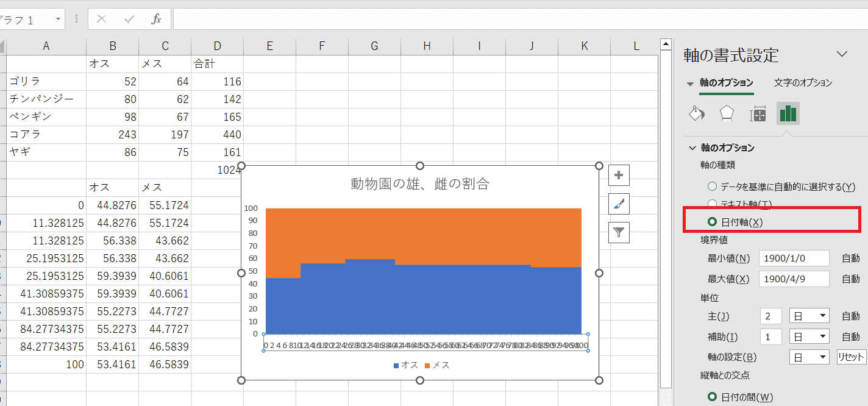Click 自動 next to 最小値 field
Image resolution: width=868 pixels, height=406 pixels.
851,258
